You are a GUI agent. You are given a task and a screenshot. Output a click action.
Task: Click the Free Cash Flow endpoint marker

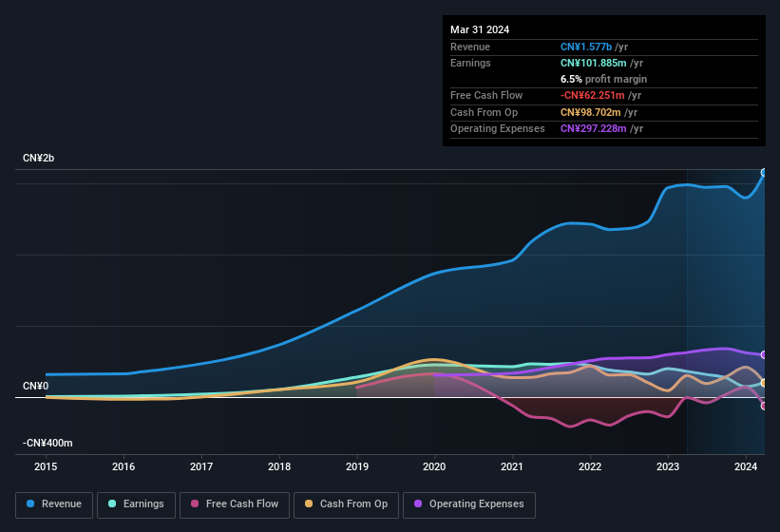click(764, 406)
